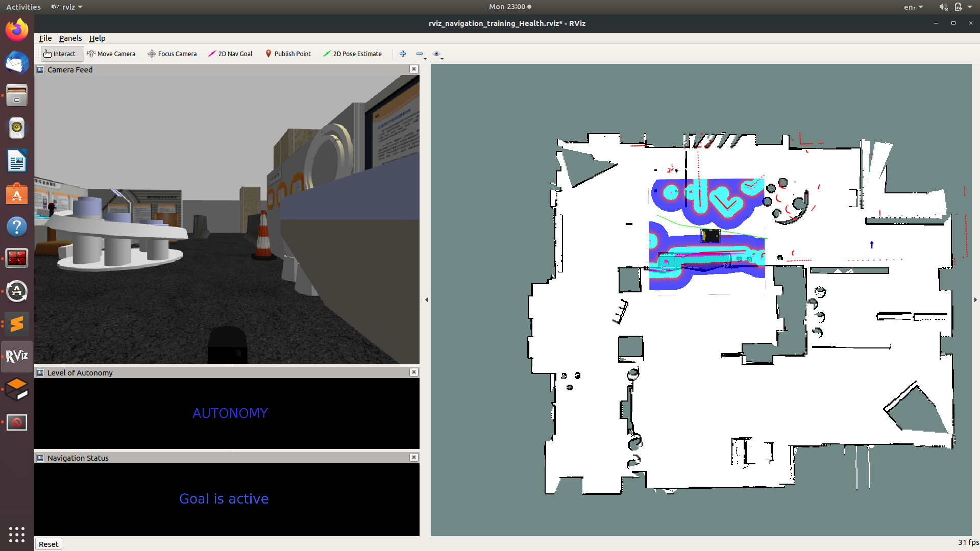Activate the 2D Pose Estimate tool

(x=352, y=54)
